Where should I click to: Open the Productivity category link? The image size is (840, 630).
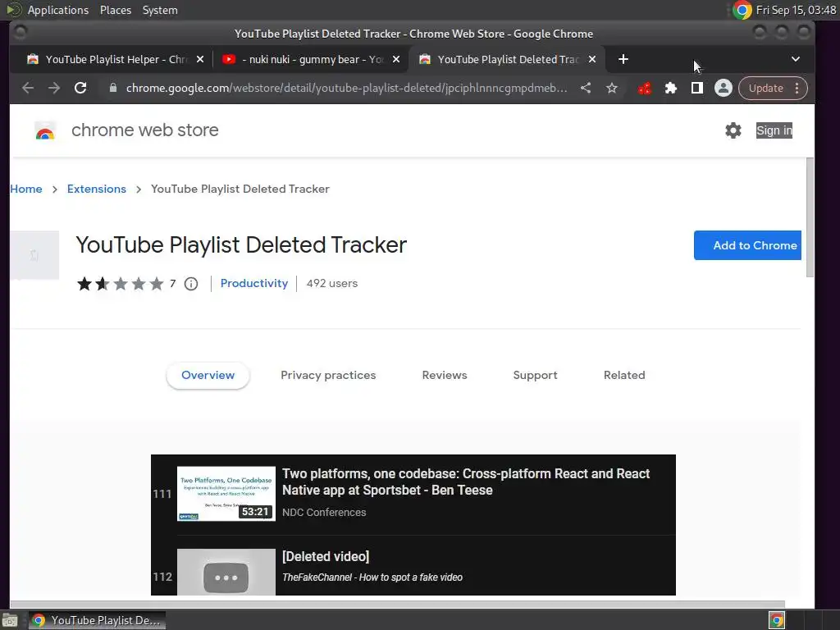pyautogui.click(x=254, y=283)
